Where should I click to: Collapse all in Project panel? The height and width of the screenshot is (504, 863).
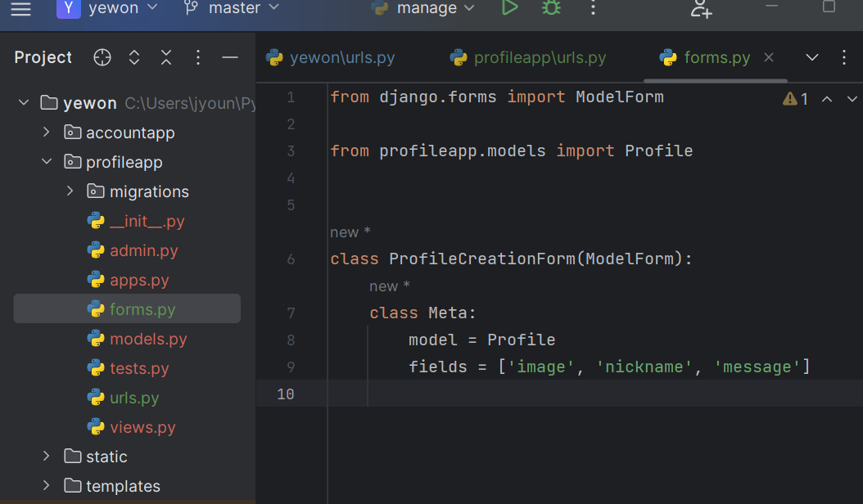[166, 57]
